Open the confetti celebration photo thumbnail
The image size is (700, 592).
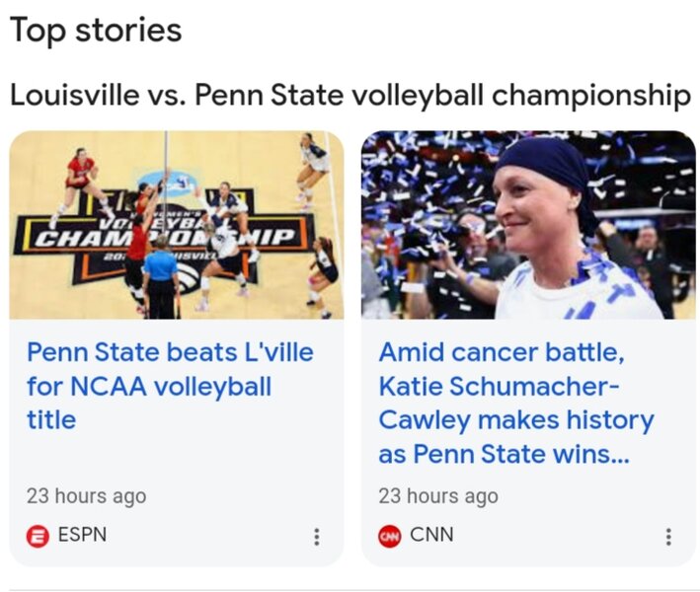(x=528, y=225)
